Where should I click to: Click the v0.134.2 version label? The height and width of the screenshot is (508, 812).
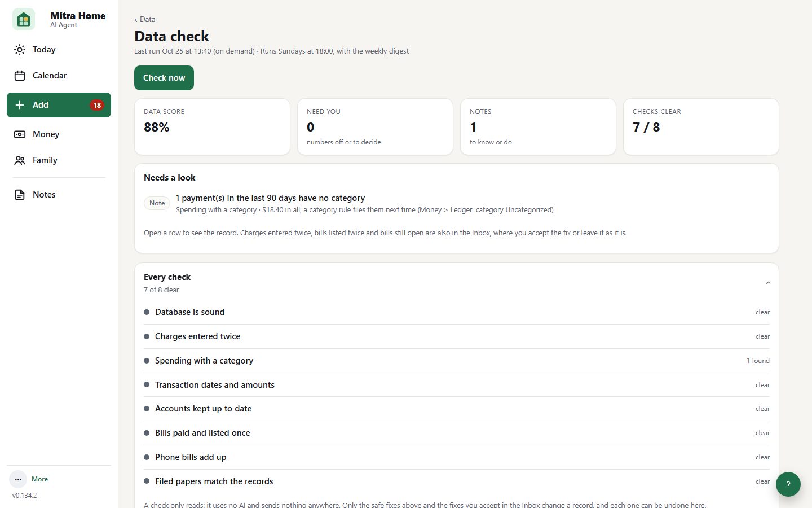(25, 496)
